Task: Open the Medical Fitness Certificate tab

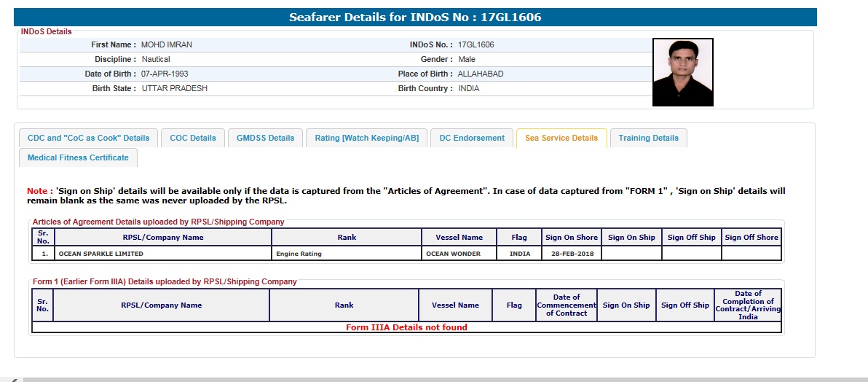Action: (x=78, y=157)
